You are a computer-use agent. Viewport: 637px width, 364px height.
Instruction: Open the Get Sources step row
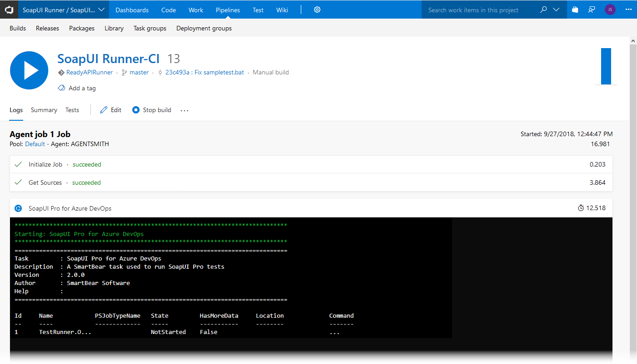coord(311,182)
